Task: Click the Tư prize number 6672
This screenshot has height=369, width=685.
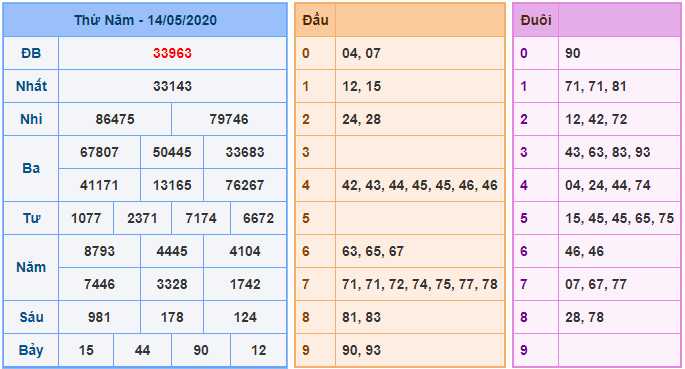Action: (x=259, y=218)
